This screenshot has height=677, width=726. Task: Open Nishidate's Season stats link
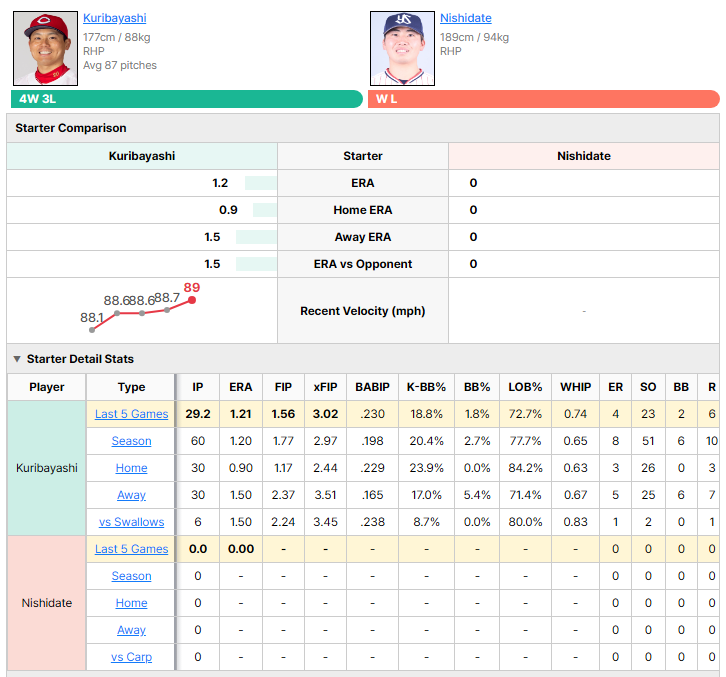point(131,576)
